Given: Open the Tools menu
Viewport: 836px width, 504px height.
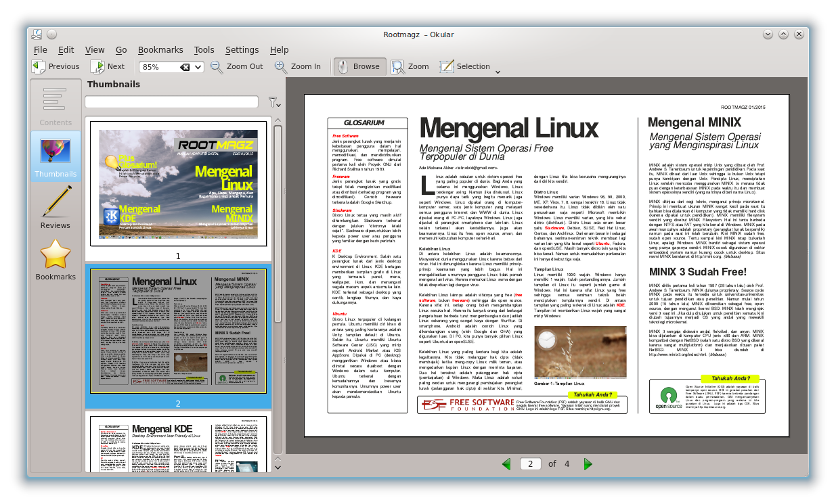Looking at the screenshot, I should point(204,49).
